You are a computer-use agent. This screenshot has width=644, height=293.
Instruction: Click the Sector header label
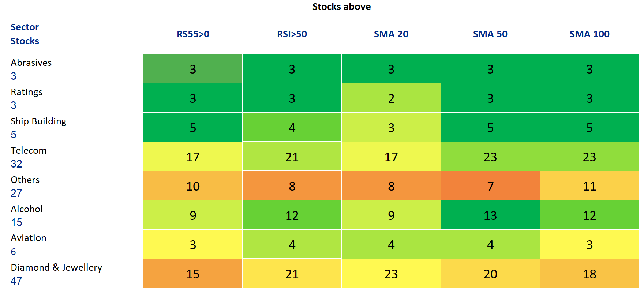tap(25, 27)
